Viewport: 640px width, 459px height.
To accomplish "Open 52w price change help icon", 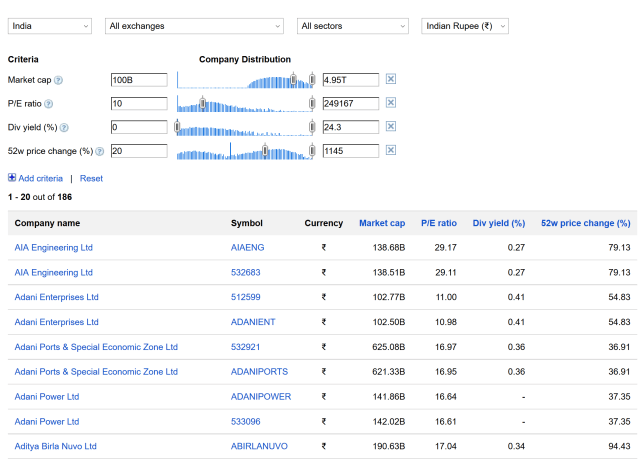I will (100, 151).
